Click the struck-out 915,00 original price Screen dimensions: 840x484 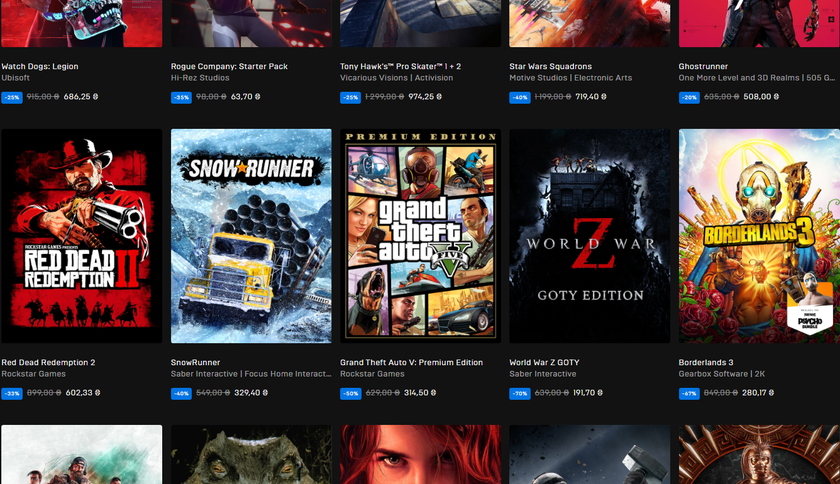pyautogui.click(x=43, y=97)
